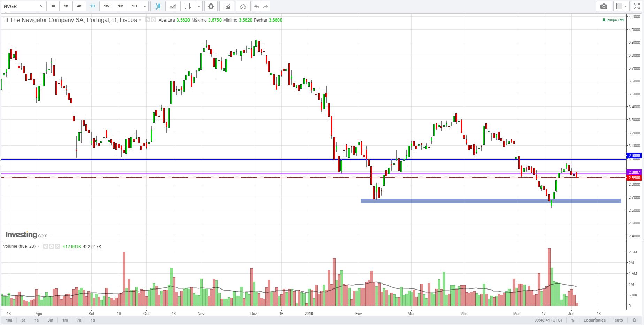Toggle the Logarítmica scale option
This screenshot has height=325, width=644.
coord(595,320)
